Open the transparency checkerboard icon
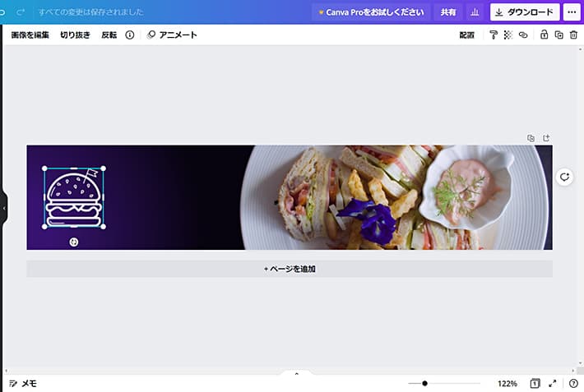Screen dimensions: 584x392 tap(508, 35)
